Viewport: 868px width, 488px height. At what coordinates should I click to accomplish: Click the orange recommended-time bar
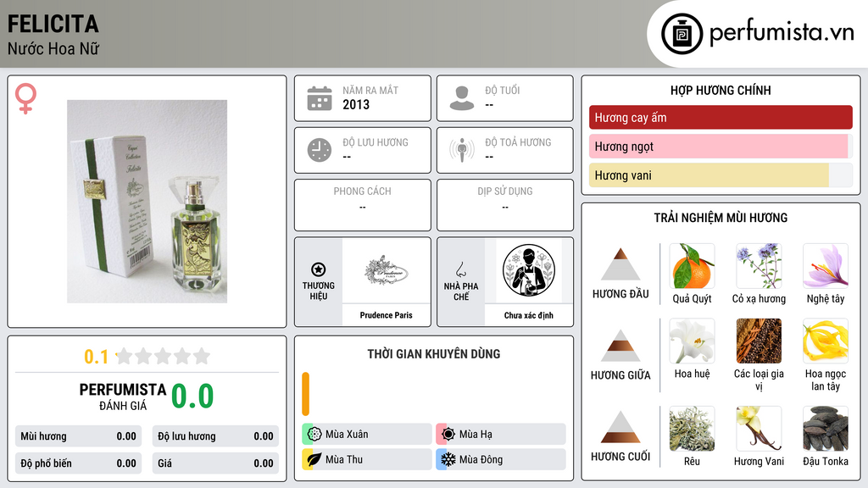click(x=305, y=394)
